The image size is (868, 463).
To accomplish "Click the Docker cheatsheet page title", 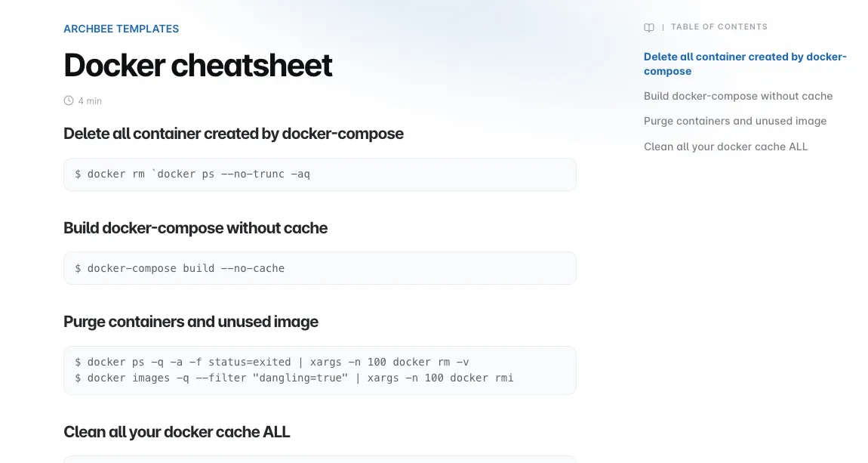I will (x=198, y=66).
